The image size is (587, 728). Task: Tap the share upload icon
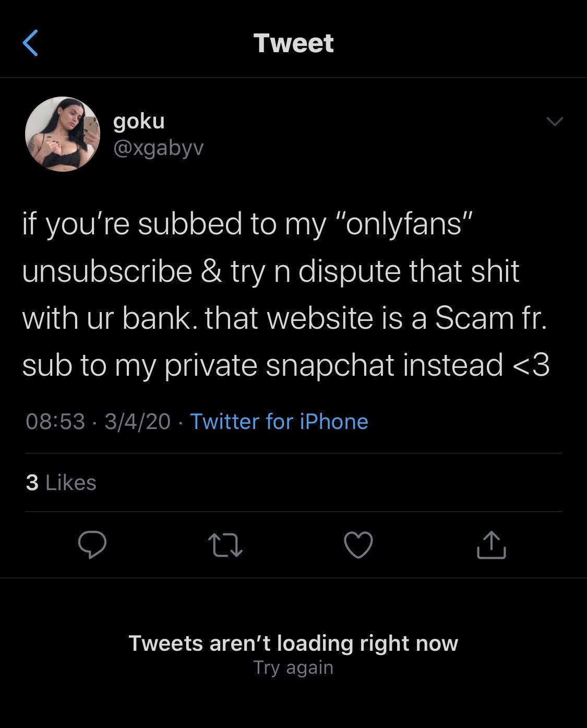[x=491, y=545]
